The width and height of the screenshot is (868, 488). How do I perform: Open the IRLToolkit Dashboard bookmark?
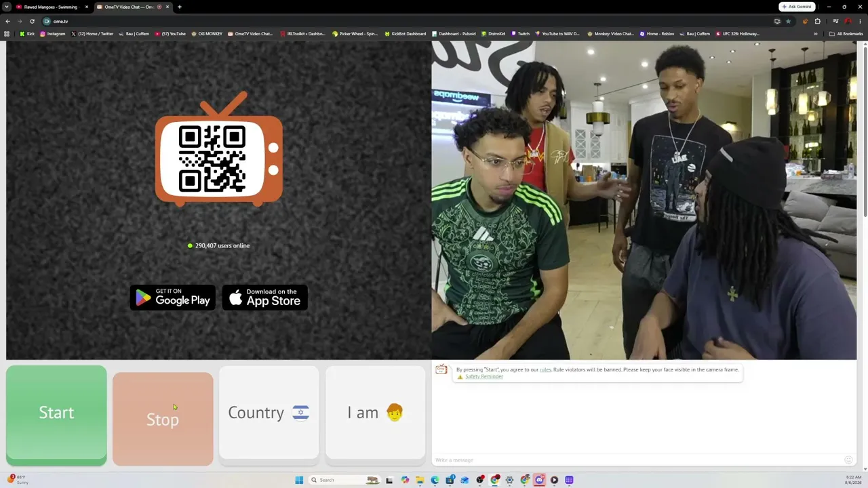[302, 34]
